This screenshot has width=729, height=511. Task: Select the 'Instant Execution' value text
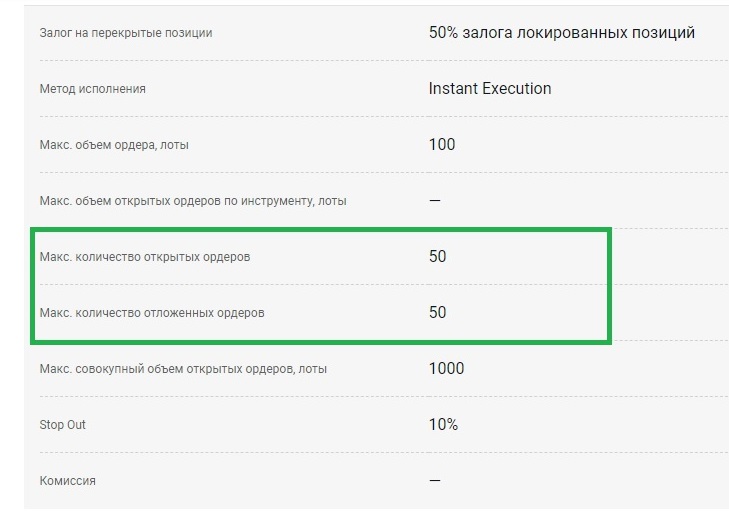pyautogui.click(x=490, y=88)
